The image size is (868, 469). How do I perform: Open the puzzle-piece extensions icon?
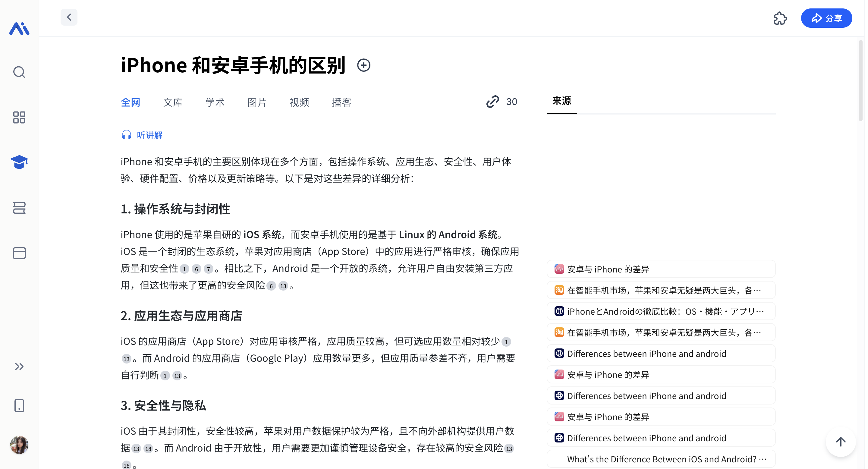pyautogui.click(x=780, y=18)
